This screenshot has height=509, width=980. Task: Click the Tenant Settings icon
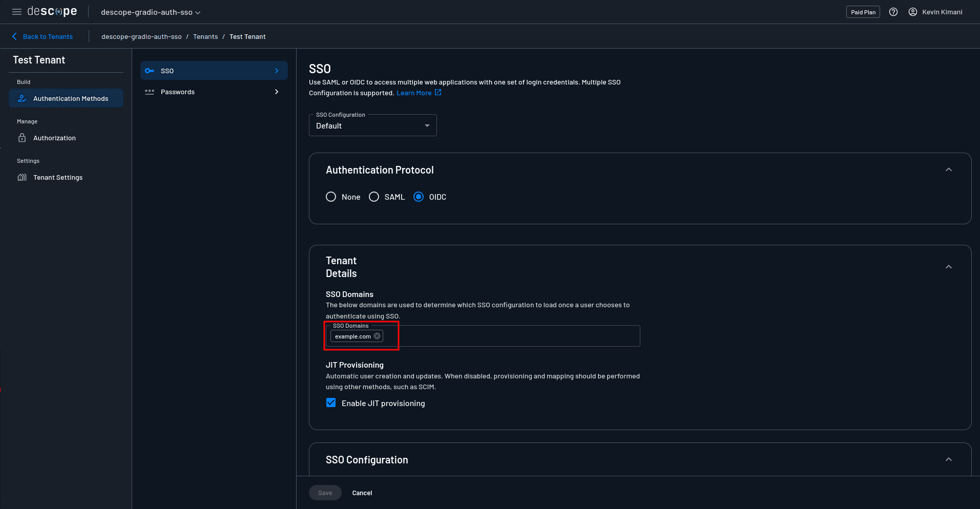pos(22,177)
